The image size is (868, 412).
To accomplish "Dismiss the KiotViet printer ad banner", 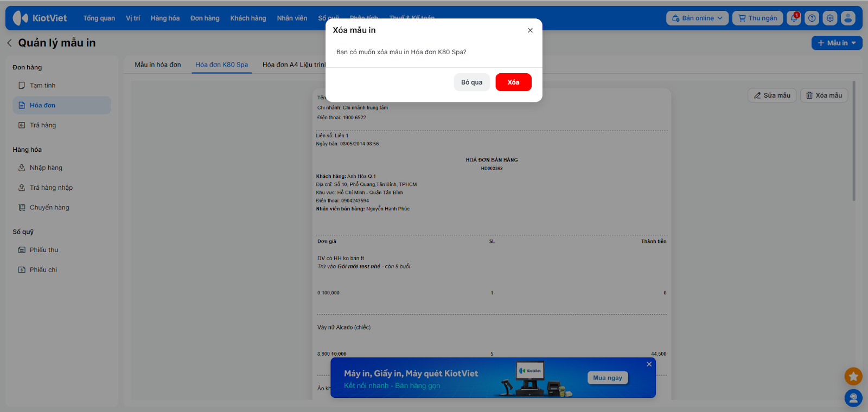I will tap(649, 364).
